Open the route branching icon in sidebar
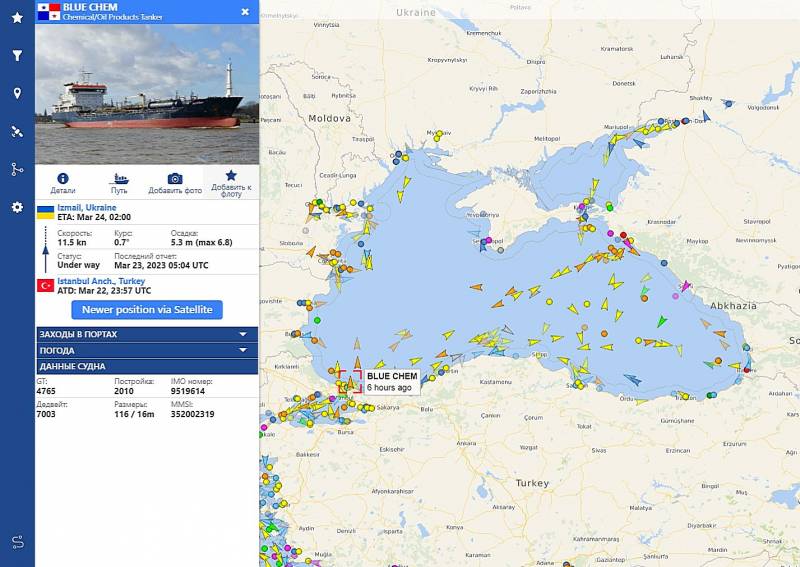The height and width of the screenshot is (567, 800). (x=17, y=169)
